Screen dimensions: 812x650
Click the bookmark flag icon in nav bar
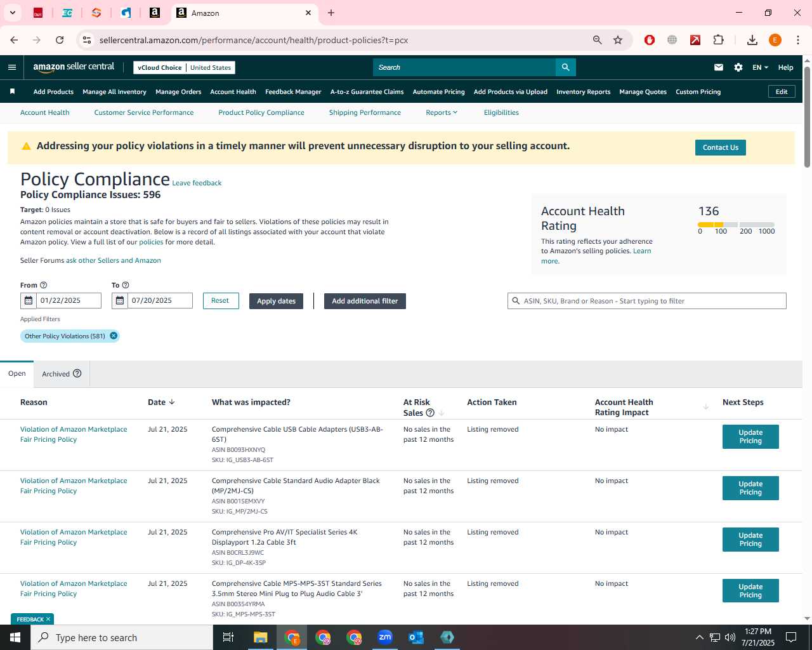tap(12, 91)
